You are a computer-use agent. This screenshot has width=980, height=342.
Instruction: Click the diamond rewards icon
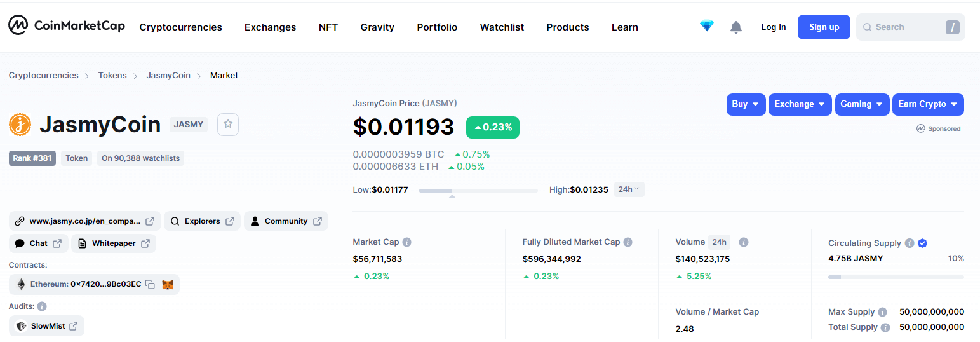[707, 27]
